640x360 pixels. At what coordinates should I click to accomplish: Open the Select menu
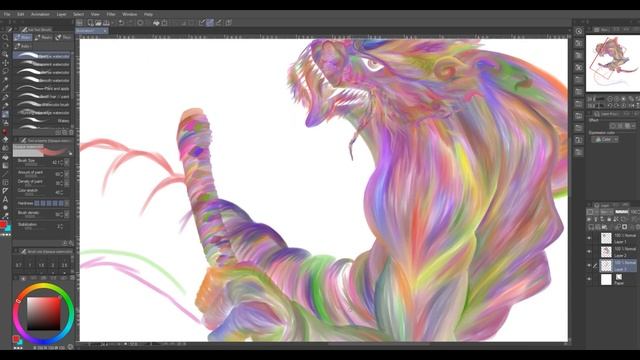(78, 14)
